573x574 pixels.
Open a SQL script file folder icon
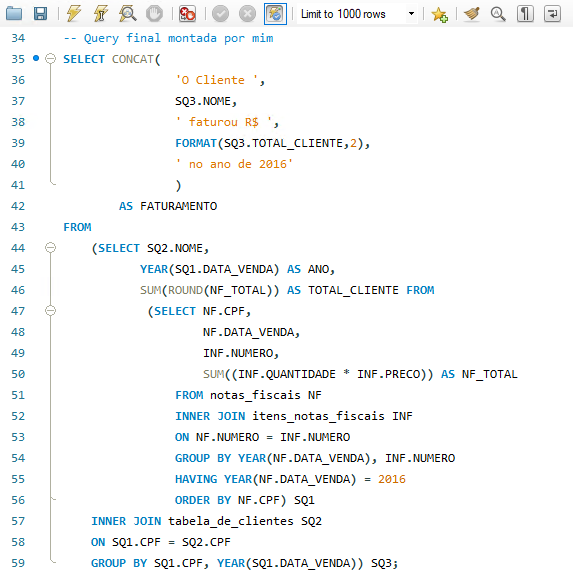coord(14,14)
